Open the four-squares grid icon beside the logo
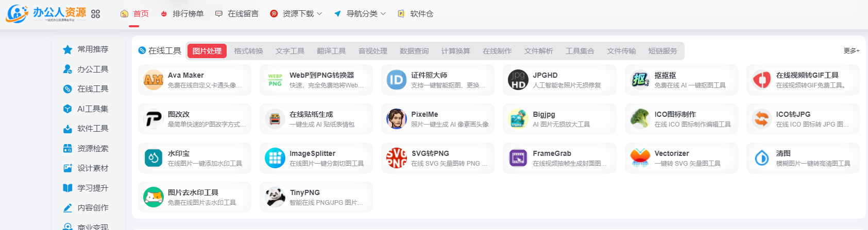The image size is (868, 230). pyautogui.click(x=95, y=14)
